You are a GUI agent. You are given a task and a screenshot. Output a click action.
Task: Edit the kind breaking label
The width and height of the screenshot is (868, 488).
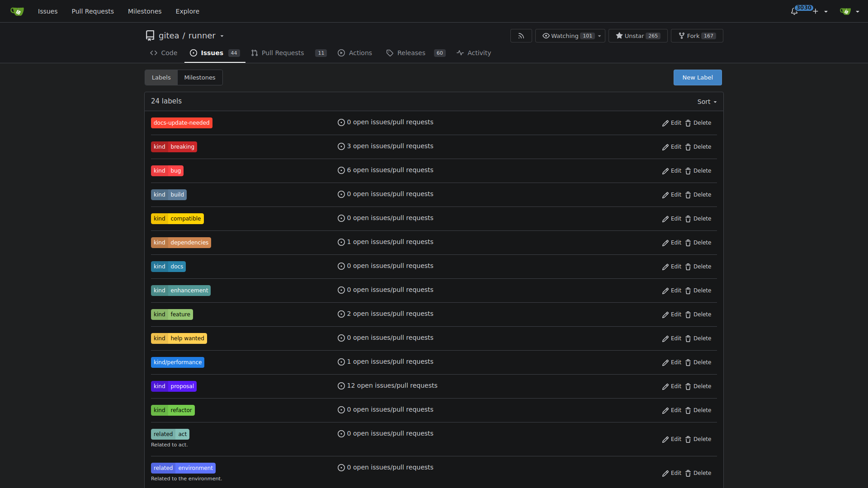672,147
